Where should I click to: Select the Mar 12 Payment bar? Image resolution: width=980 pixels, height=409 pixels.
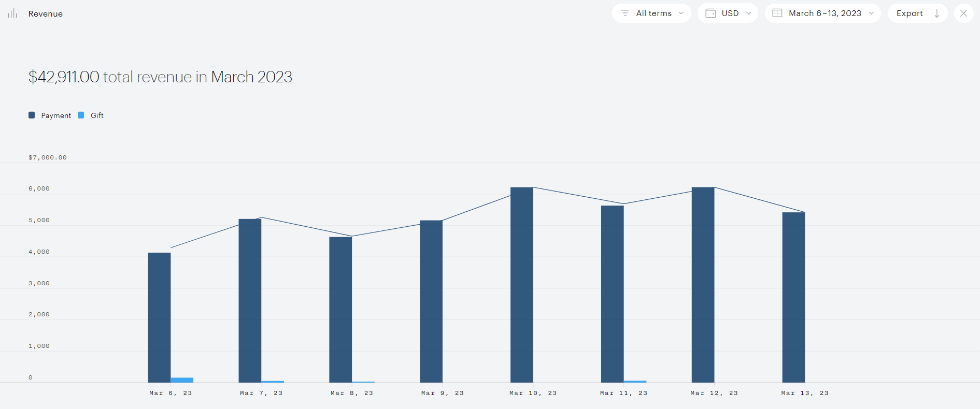[x=703, y=285]
